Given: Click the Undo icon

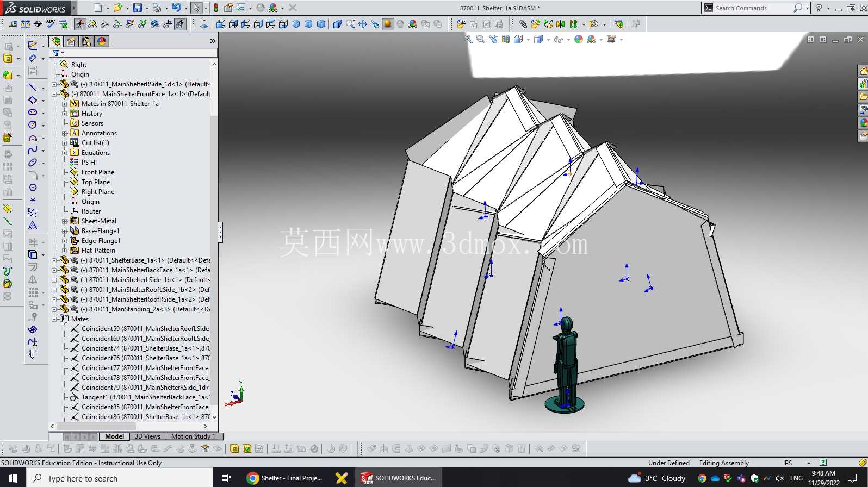Looking at the screenshot, I should 176,8.
